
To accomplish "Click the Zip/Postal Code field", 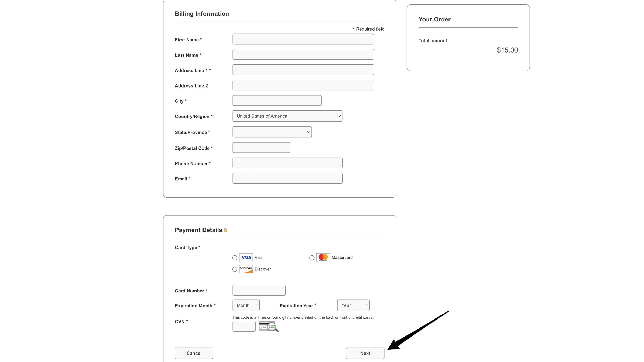I will [261, 147].
